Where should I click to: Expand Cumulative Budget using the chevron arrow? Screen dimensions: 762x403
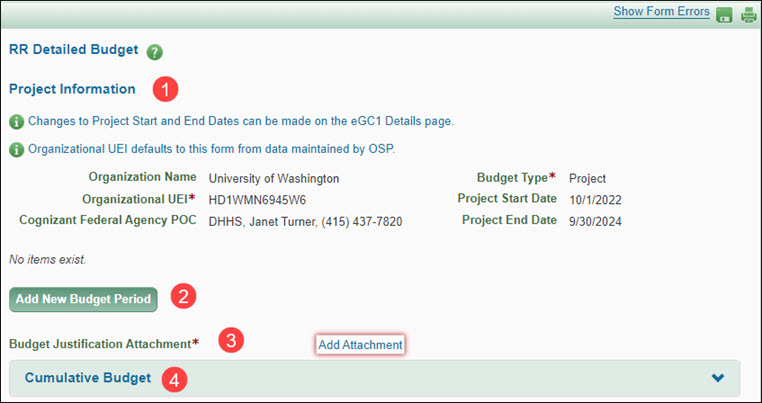717,378
